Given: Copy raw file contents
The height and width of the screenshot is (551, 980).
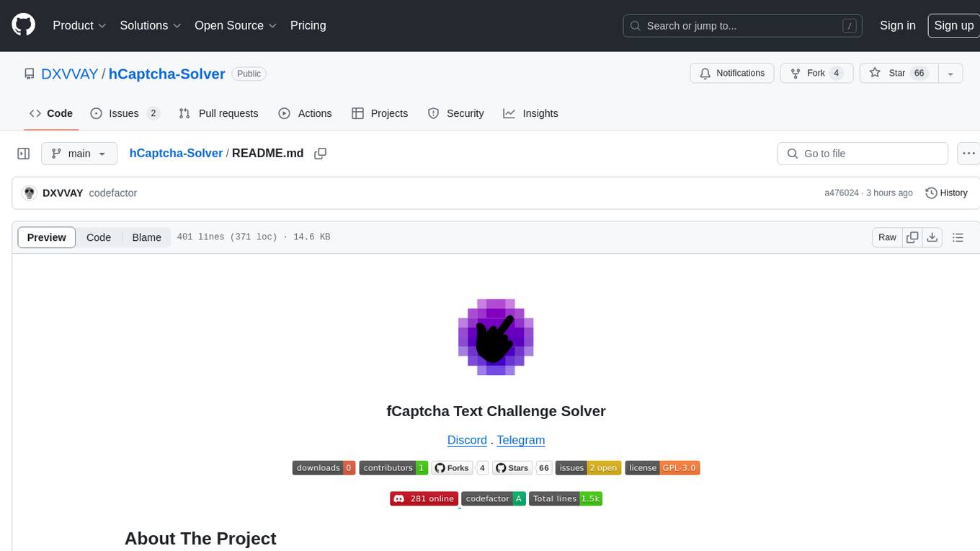Looking at the screenshot, I should (913, 237).
